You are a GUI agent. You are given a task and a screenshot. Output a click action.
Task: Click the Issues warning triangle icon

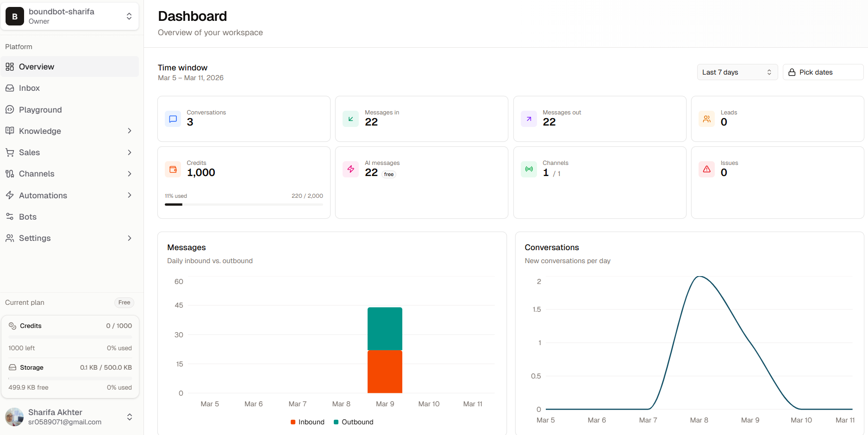coord(706,170)
